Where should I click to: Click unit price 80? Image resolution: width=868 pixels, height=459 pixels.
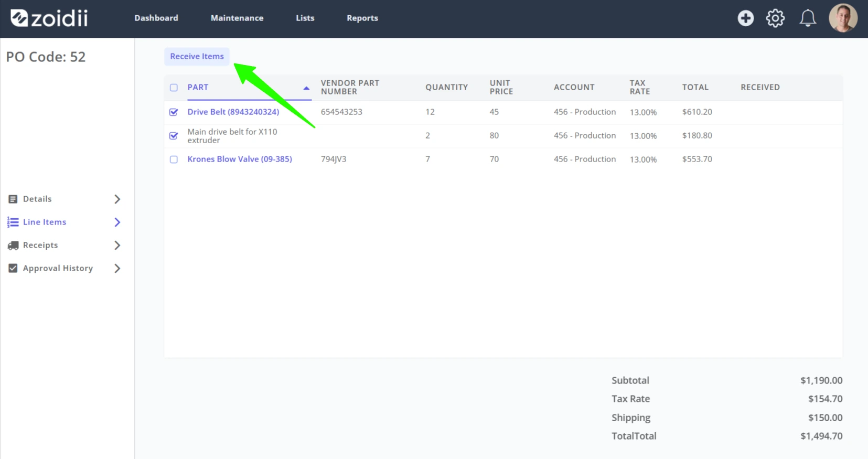pos(494,135)
